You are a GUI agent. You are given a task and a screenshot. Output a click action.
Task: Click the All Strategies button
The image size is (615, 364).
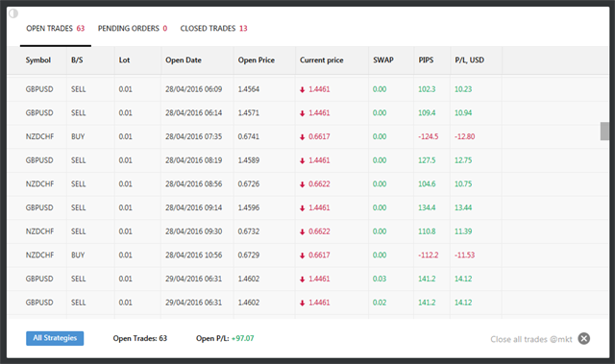(55, 338)
